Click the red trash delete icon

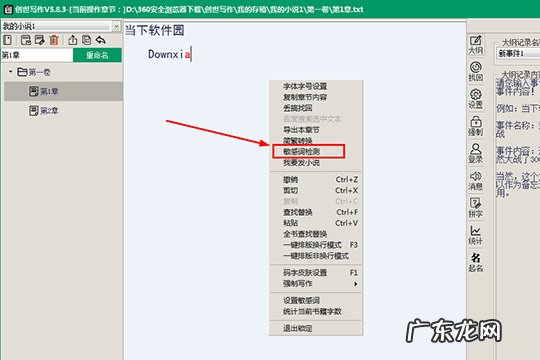pos(54,40)
